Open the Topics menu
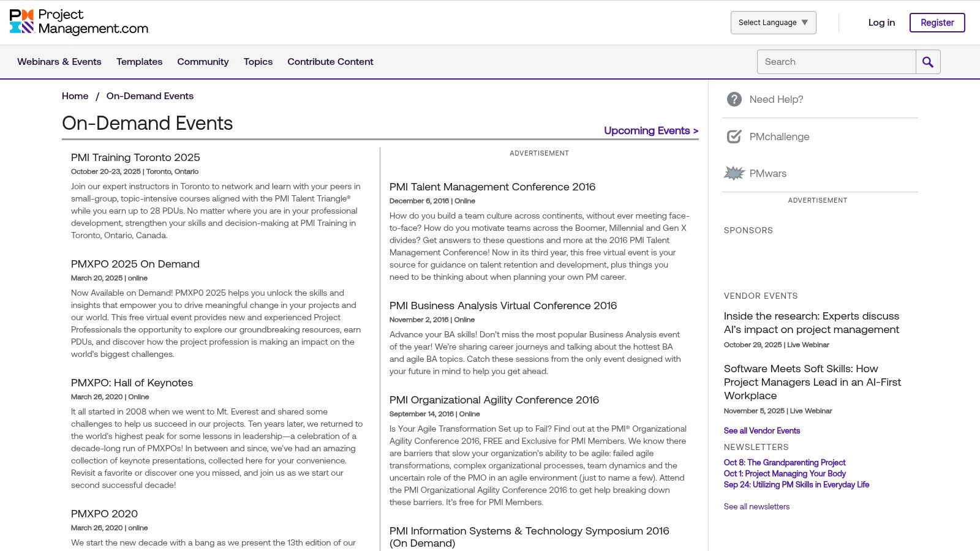Screen dimensions: 980x551 pyautogui.click(x=258, y=61)
